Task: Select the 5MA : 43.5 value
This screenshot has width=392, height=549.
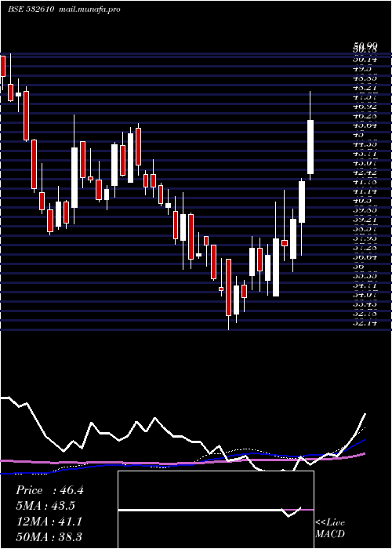Action: (45, 506)
